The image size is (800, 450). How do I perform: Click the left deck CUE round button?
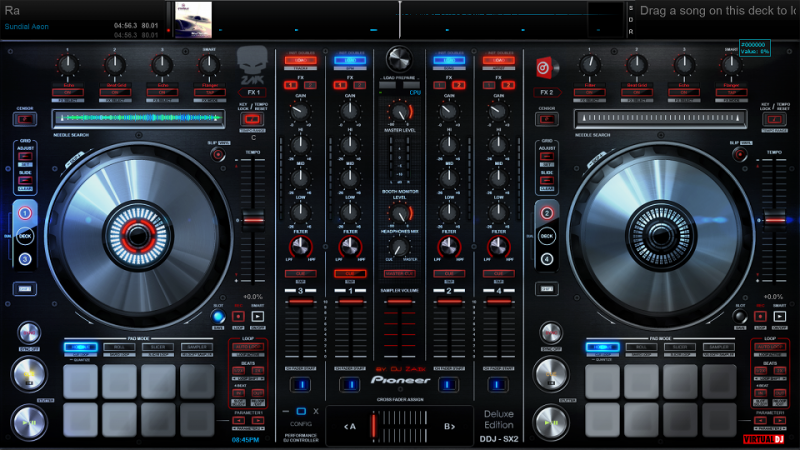click(29, 374)
